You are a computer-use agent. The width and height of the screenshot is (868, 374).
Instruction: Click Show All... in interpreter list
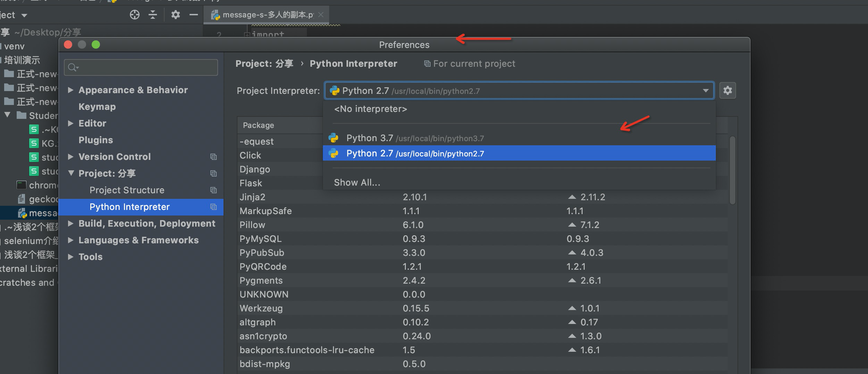coord(357,182)
